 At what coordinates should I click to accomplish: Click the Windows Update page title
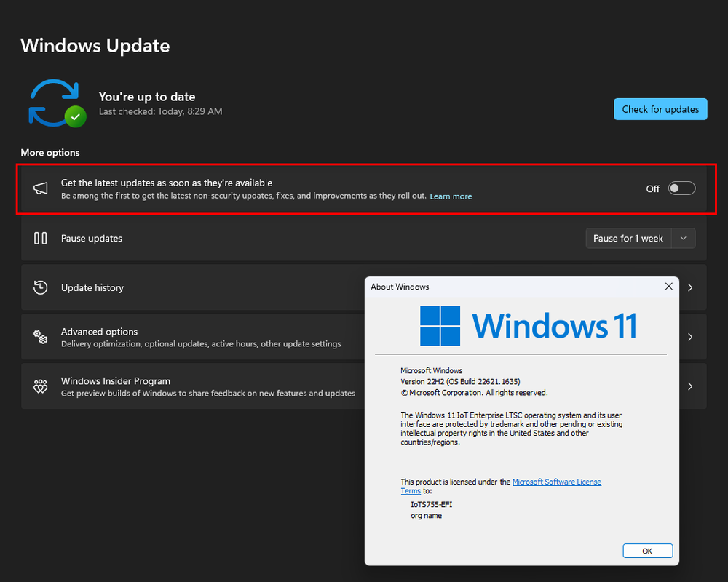pyautogui.click(x=95, y=46)
